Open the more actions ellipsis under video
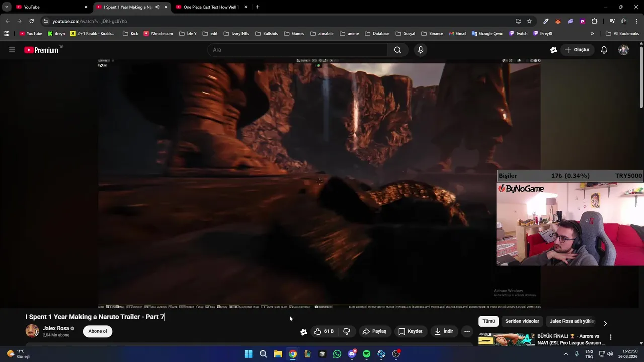The image size is (644, 362). tap(467, 331)
